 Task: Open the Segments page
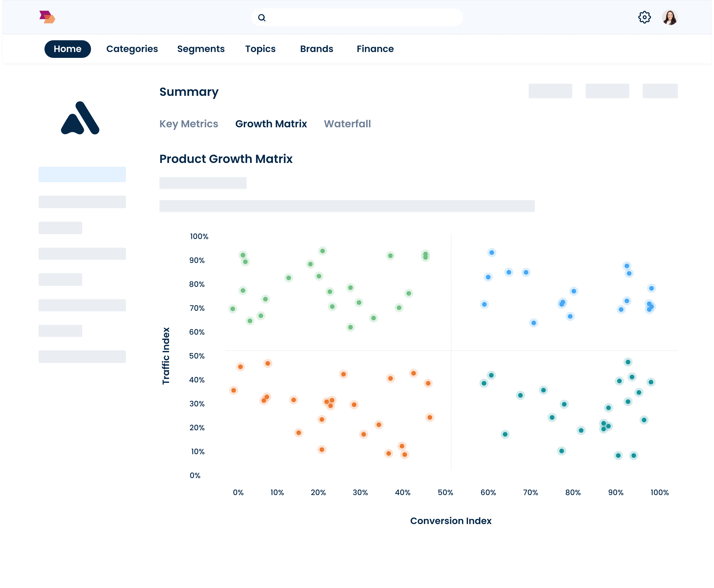click(x=201, y=48)
